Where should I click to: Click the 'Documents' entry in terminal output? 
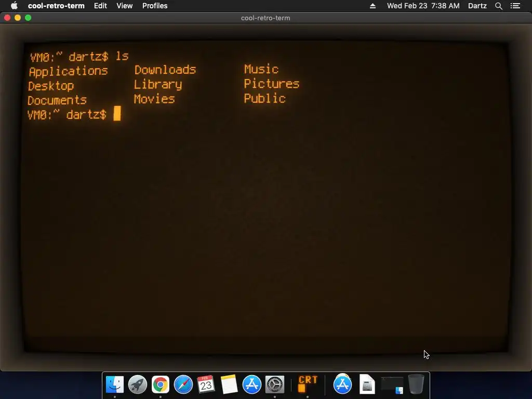coord(57,100)
